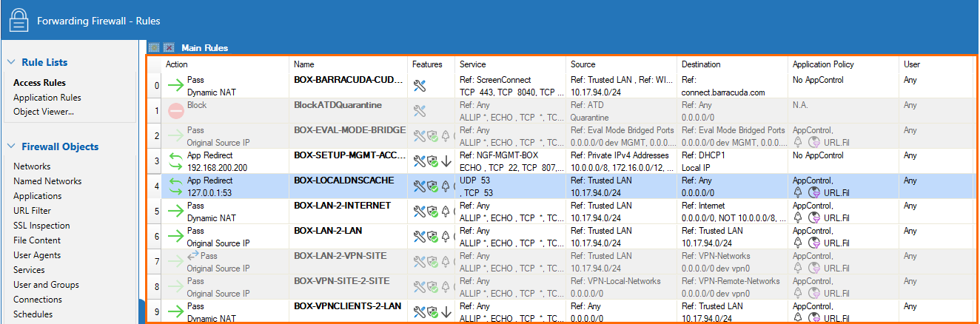Click the X icon beside Main Rules
This screenshot has width=980, height=324.
coord(169,47)
